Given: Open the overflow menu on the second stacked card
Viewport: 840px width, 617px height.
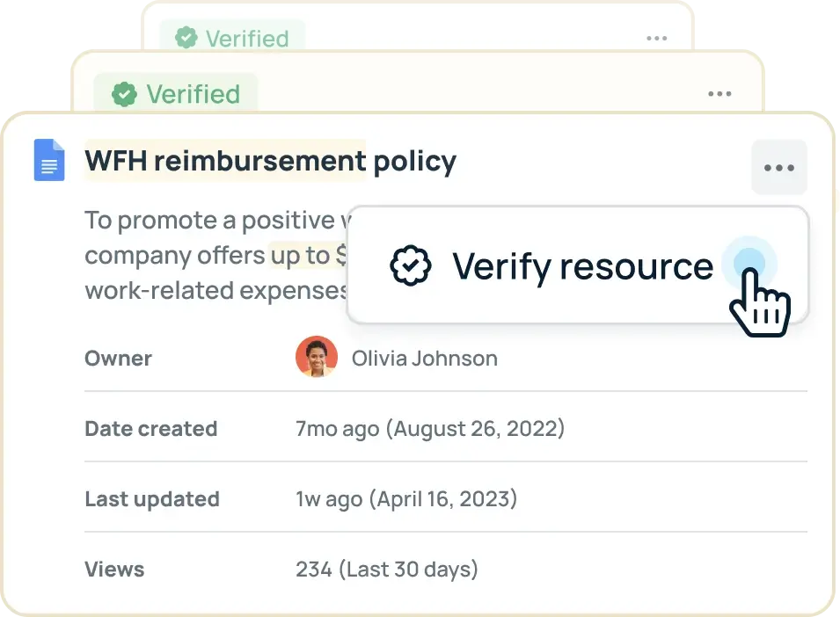Looking at the screenshot, I should pos(719,93).
